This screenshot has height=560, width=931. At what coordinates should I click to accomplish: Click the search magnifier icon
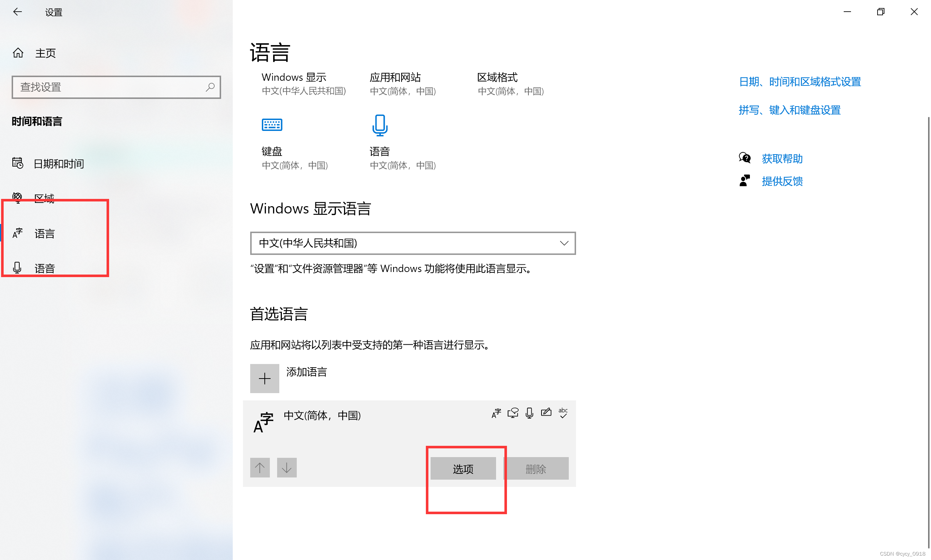coord(210,87)
